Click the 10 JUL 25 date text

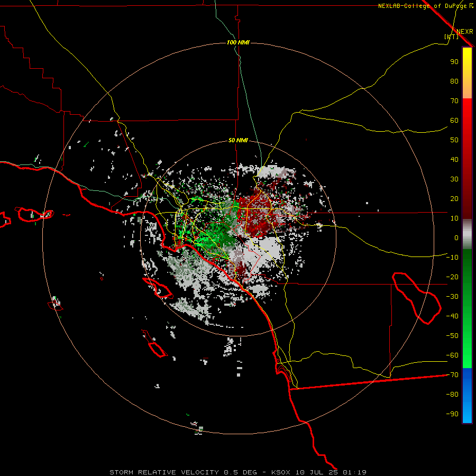(317, 472)
